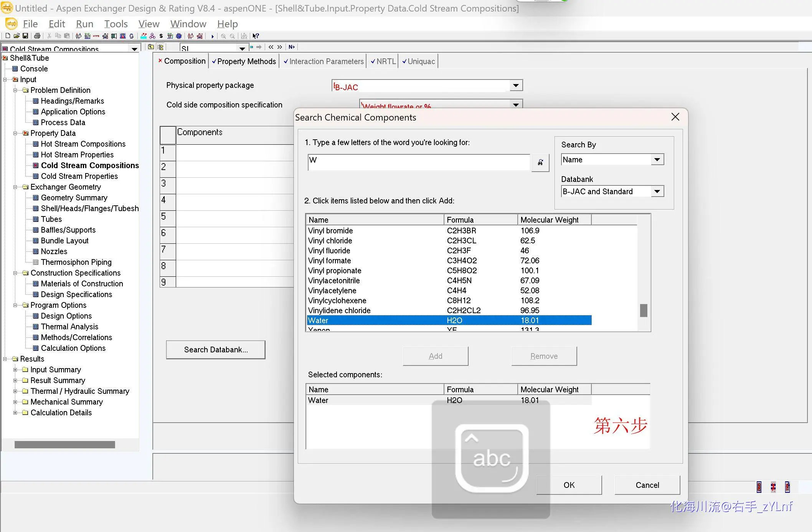Click the Add button in the dialog
This screenshot has width=812, height=532.
[436, 356]
